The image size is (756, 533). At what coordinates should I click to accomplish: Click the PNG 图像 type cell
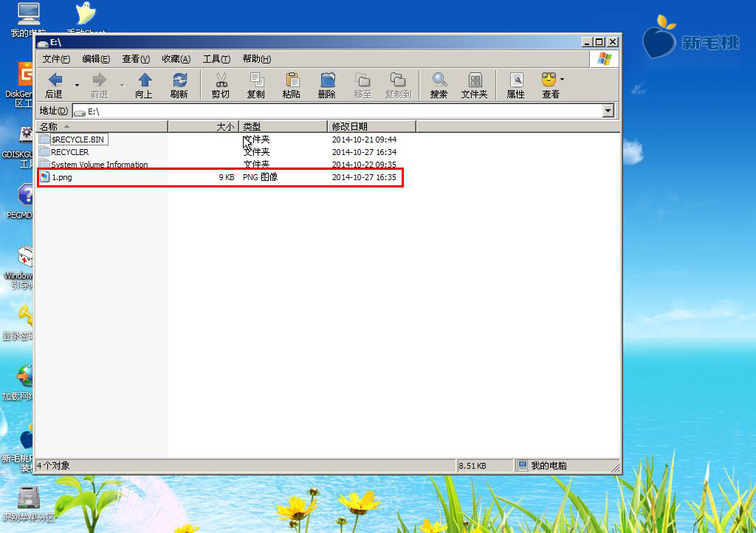pos(261,177)
